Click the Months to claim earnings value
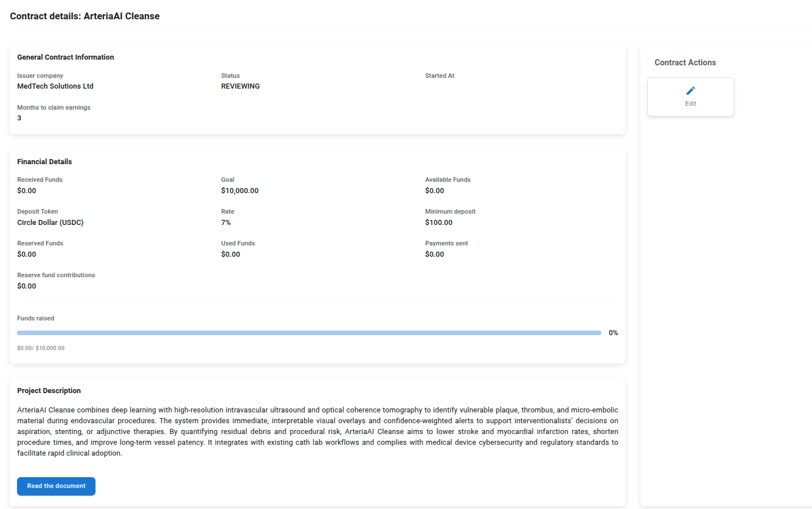This screenshot has height=509, width=812. tap(19, 118)
